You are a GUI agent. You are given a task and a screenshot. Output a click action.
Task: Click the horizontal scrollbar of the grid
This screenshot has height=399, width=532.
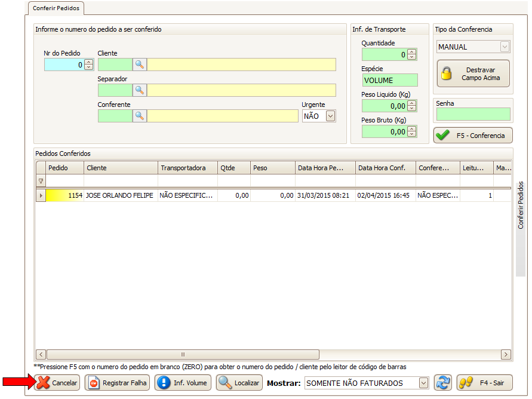click(x=183, y=354)
